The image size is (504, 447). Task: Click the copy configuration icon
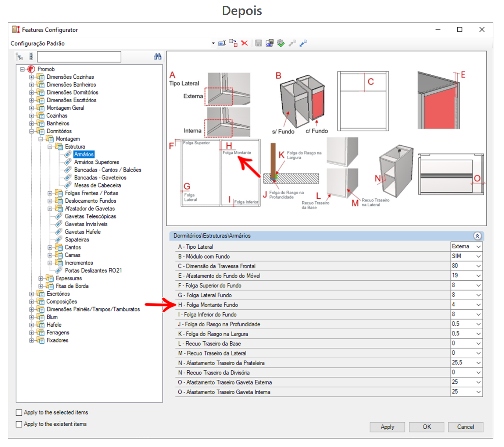click(233, 43)
